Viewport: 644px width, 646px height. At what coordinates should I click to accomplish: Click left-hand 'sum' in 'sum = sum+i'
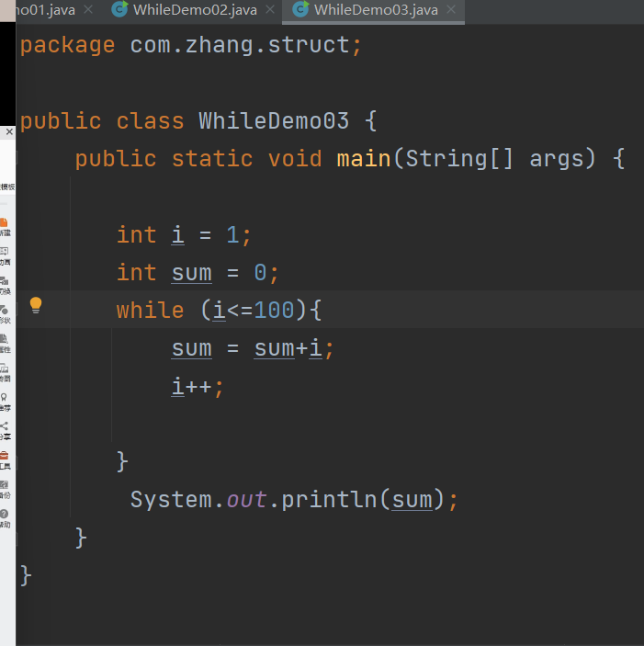coord(191,348)
